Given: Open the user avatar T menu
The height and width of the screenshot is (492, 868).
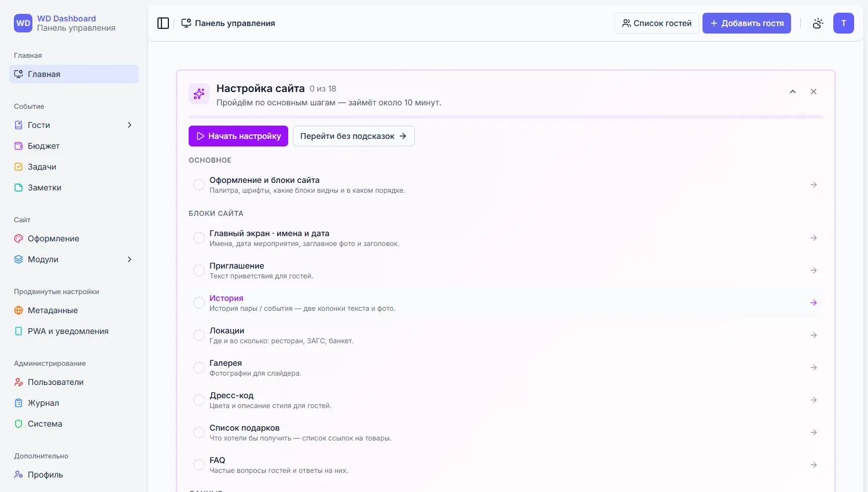Looking at the screenshot, I should click(x=844, y=23).
